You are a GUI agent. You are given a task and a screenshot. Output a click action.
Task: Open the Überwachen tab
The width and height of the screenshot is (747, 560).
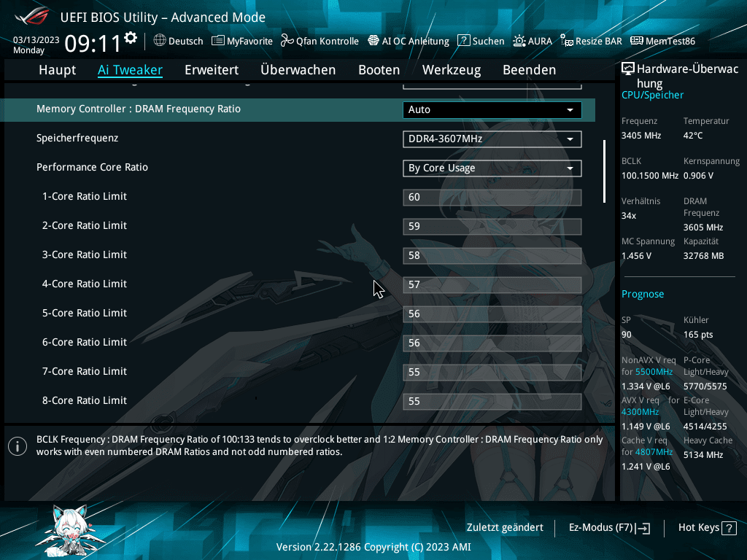point(298,70)
